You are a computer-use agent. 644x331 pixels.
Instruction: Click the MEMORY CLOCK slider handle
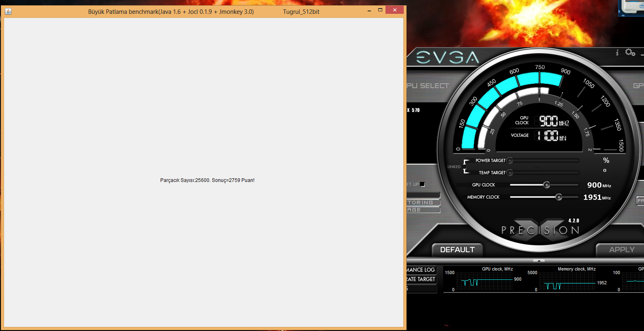(559, 197)
